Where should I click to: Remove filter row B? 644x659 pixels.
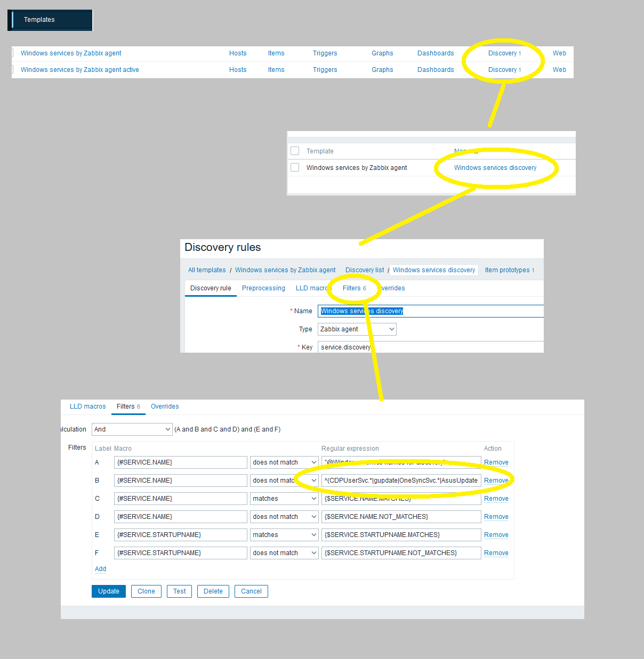point(496,480)
